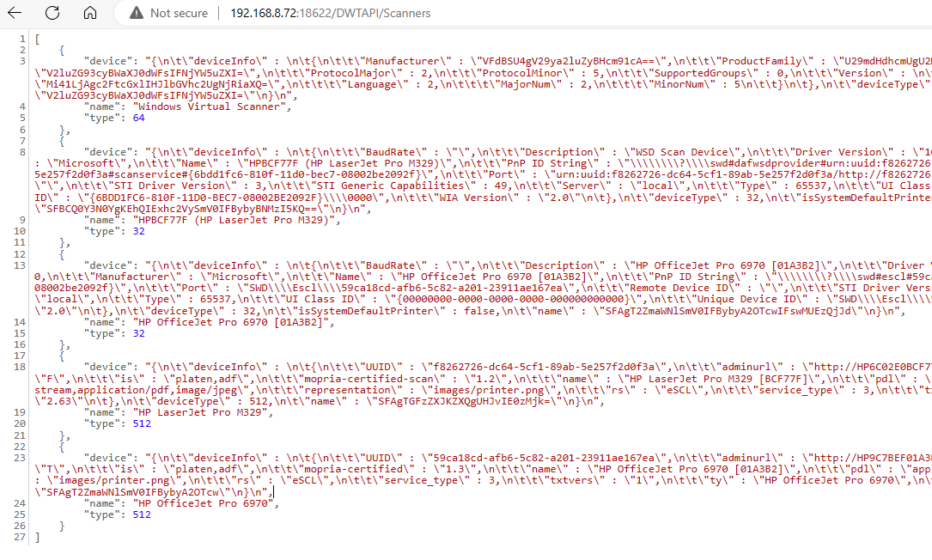Click the type value 64 on line 5

(138, 119)
